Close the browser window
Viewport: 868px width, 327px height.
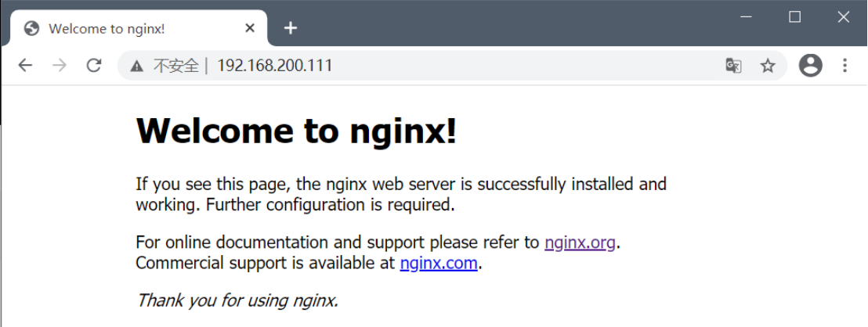[843, 17]
